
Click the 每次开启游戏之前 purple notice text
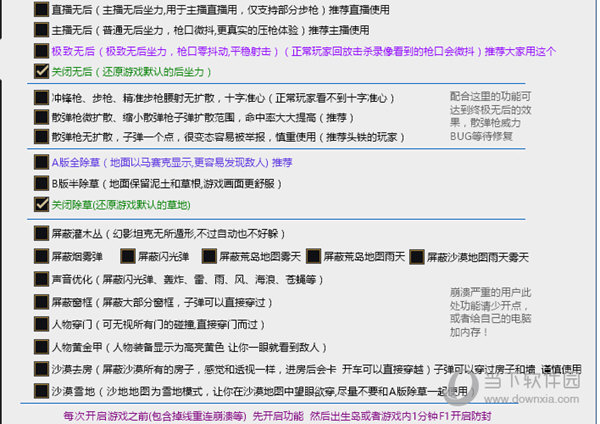coord(277,416)
